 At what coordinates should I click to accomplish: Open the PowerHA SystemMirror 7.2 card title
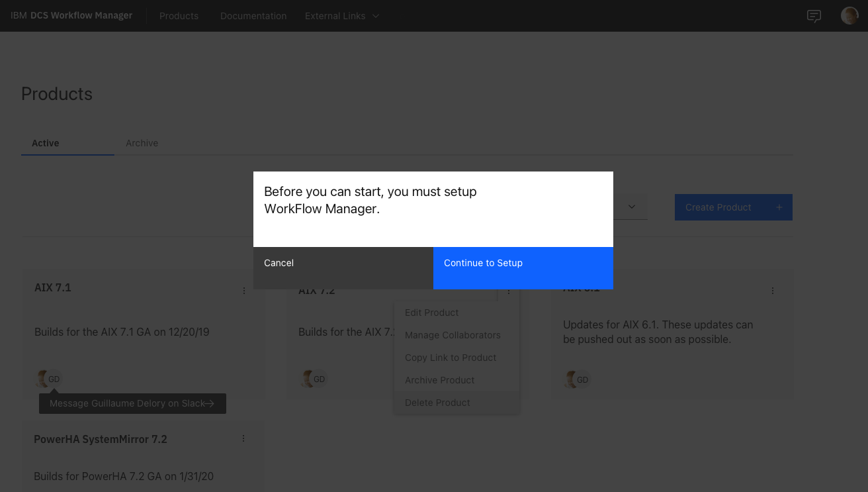(101, 439)
